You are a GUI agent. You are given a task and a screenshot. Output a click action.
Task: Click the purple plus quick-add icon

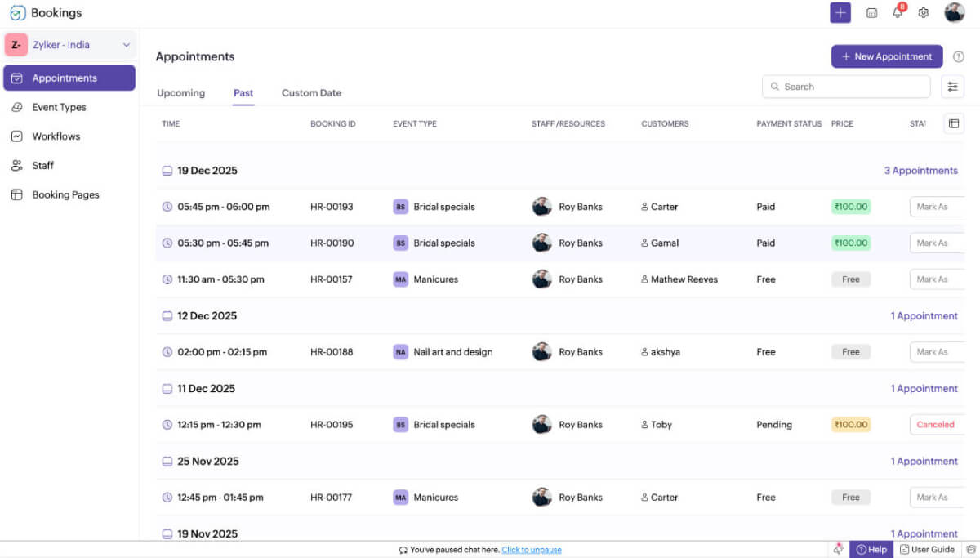point(840,13)
